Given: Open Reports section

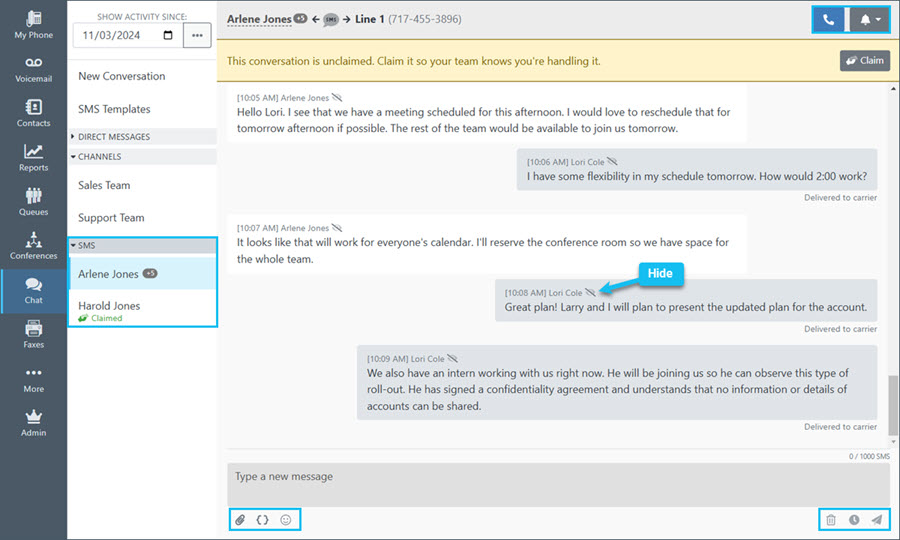Looking at the screenshot, I should pos(33,158).
